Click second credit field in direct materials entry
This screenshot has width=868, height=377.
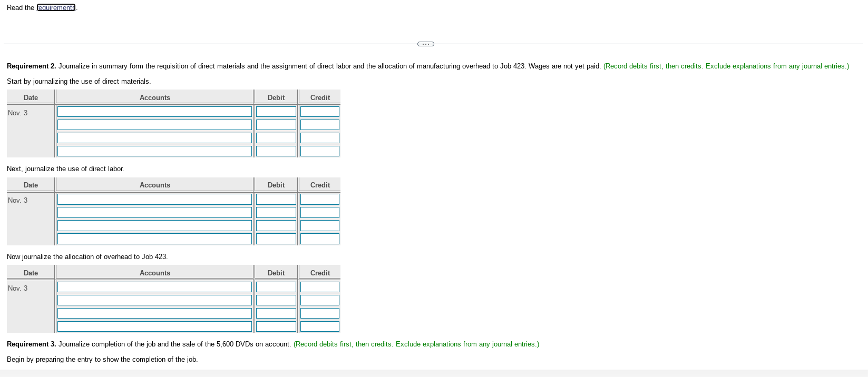click(x=320, y=125)
